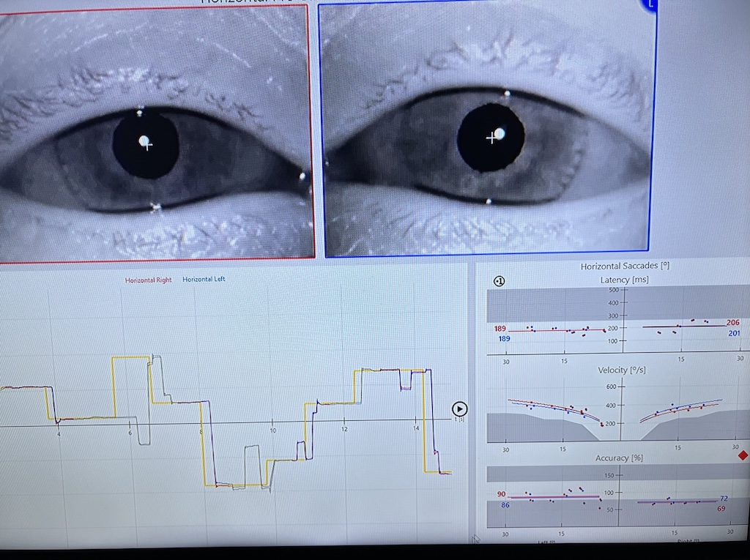
Task: Toggle the Horizontal Left trace legend
Action: [x=204, y=280]
